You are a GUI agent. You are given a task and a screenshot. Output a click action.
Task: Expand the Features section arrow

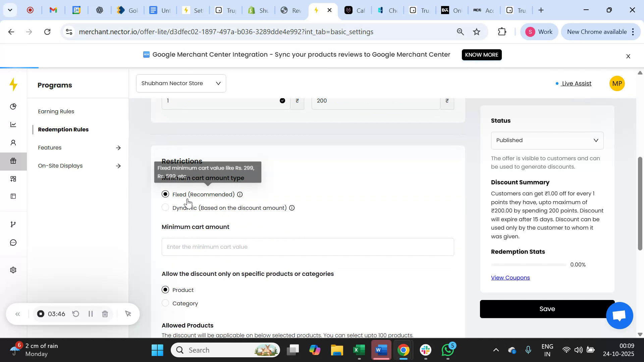pos(119,147)
